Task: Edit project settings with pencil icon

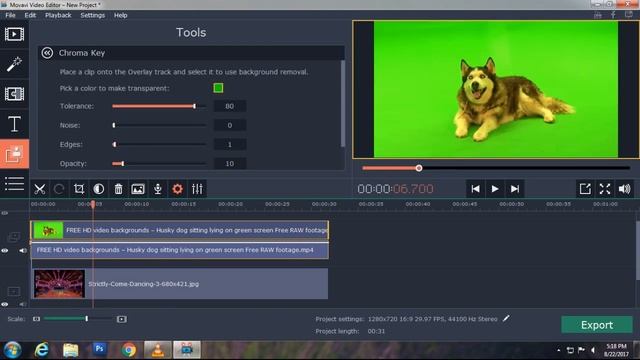Action: [x=506, y=318]
